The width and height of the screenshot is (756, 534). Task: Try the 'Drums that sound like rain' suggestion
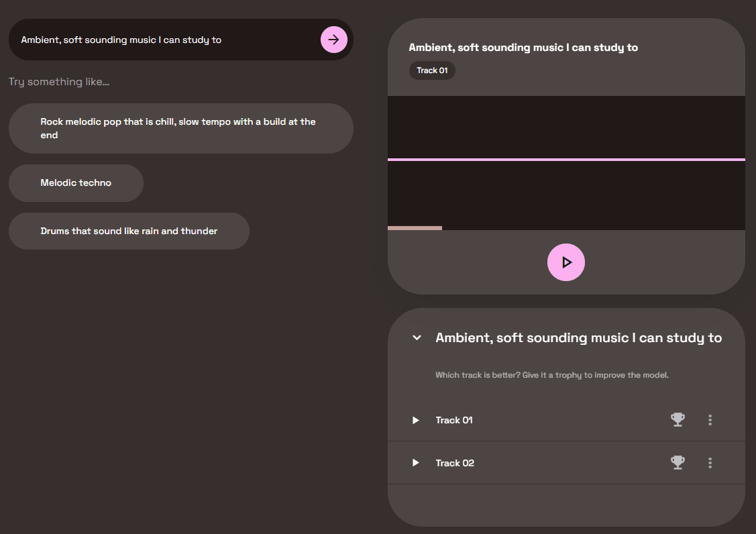129,231
